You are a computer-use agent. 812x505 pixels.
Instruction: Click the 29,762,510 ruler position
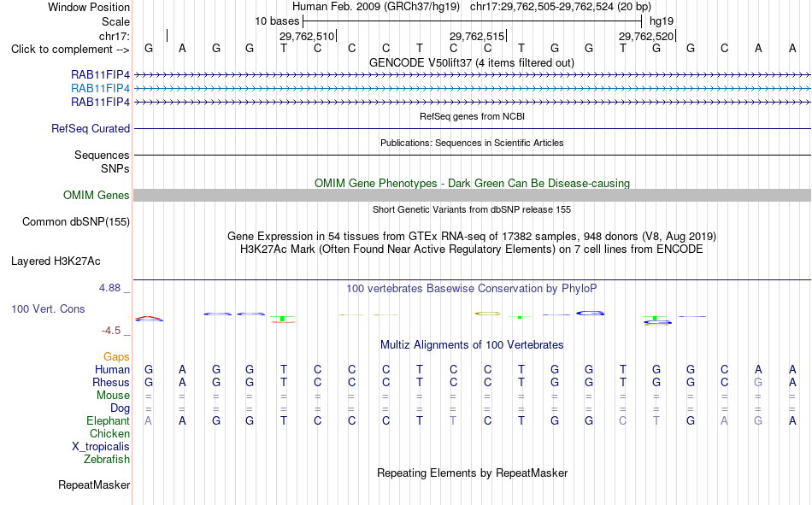point(307,36)
